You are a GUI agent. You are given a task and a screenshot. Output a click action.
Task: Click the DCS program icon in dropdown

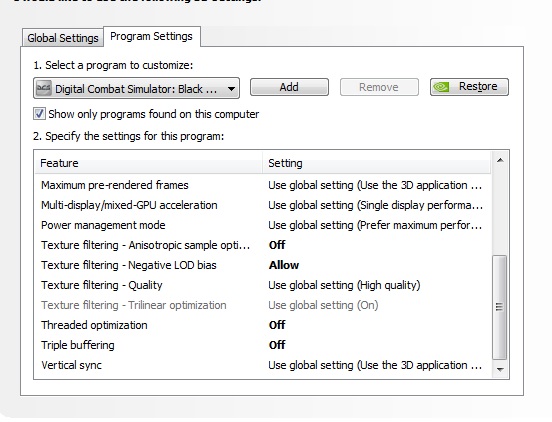44,88
